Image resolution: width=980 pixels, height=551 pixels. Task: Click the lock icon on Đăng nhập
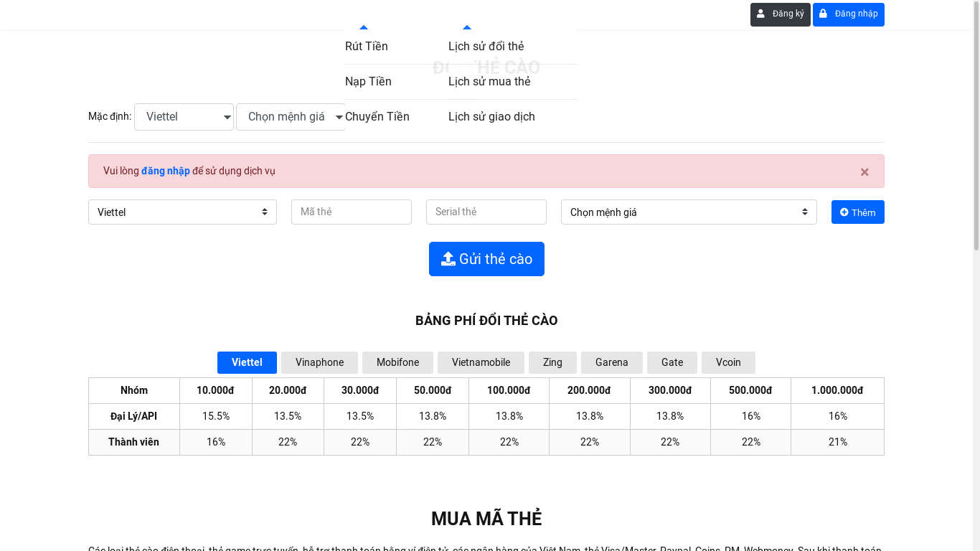[x=823, y=14]
